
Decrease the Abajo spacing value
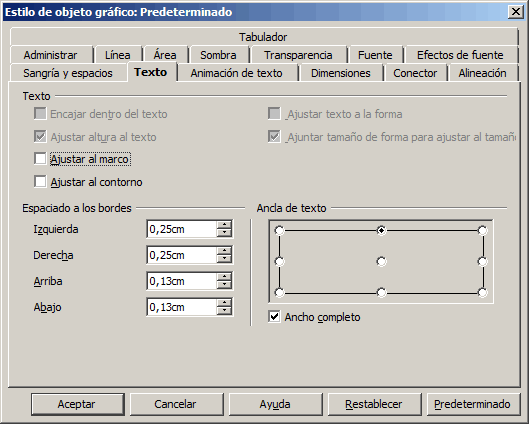coord(224,311)
